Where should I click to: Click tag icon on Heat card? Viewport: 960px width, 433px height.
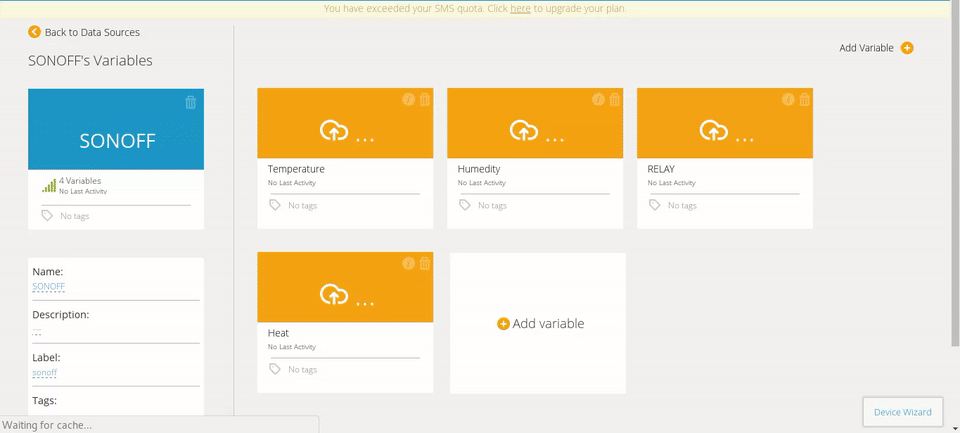275,369
